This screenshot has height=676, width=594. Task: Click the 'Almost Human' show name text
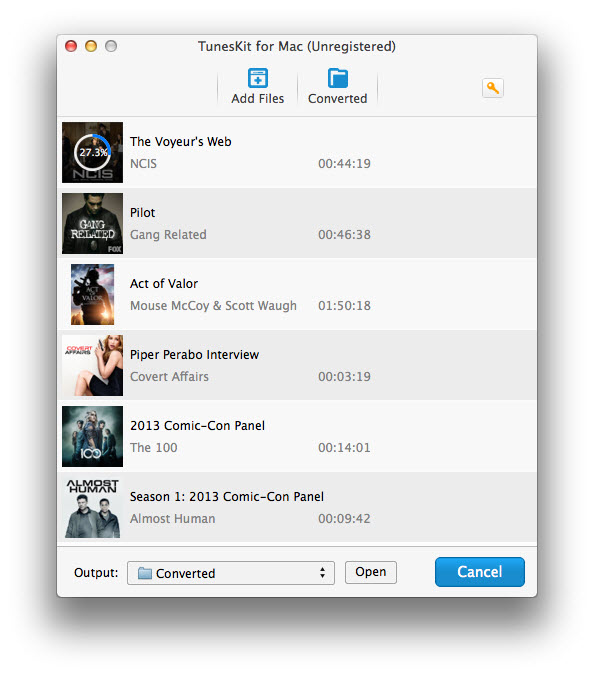(172, 519)
